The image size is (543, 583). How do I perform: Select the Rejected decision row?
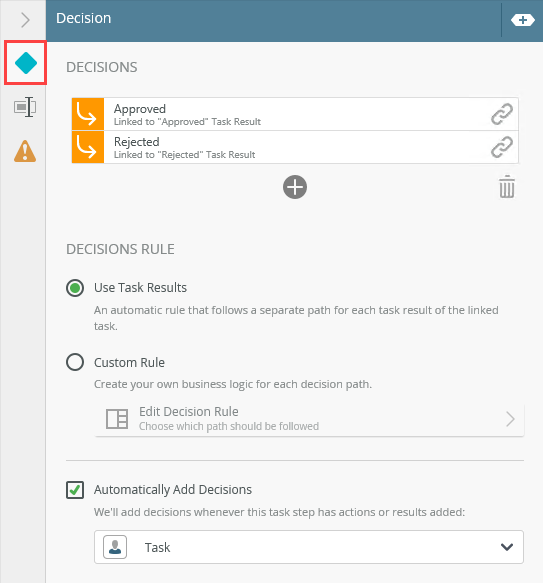(x=295, y=147)
